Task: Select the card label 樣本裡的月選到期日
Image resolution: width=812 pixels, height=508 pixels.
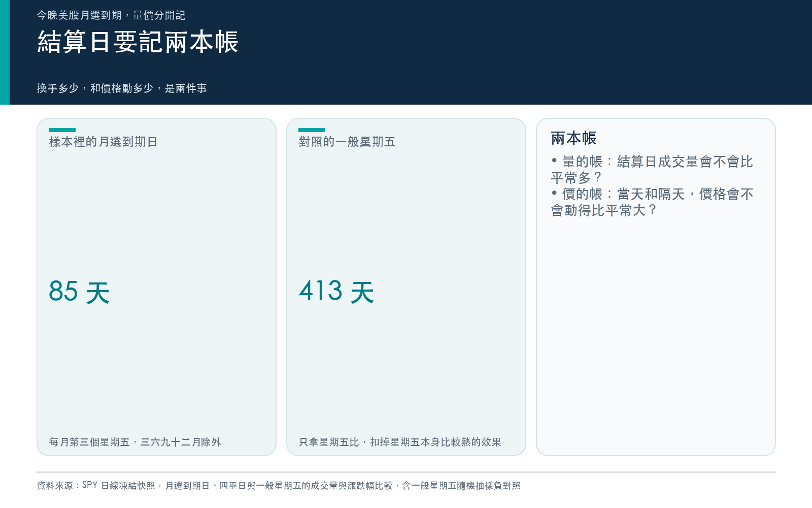Action: 103,142
